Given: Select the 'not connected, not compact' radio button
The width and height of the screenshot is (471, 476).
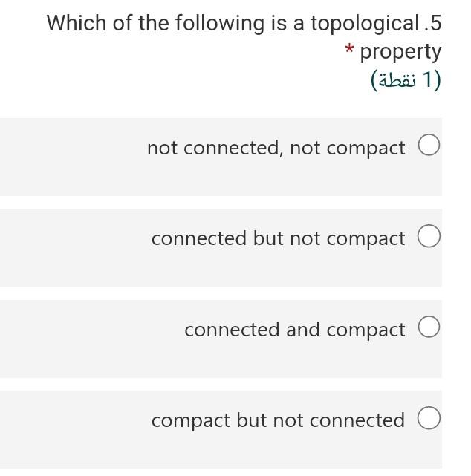Looking at the screenshot, I should 429,145.
